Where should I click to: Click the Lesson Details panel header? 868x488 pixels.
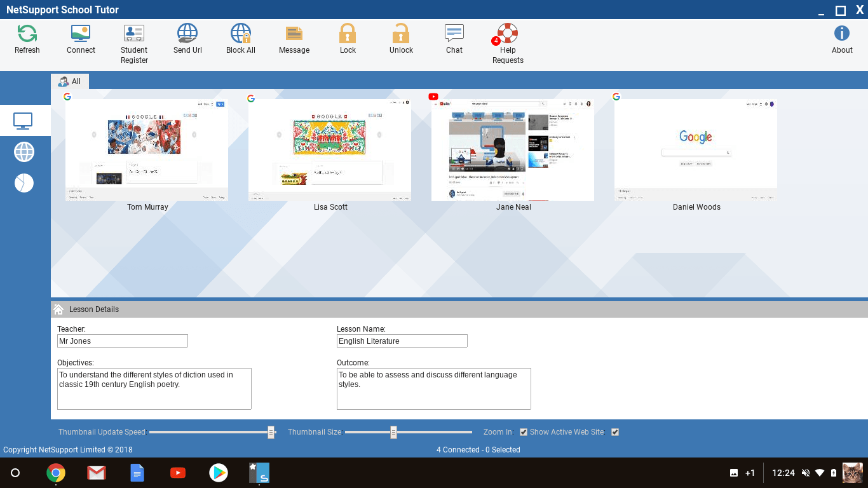pos(94,309)
